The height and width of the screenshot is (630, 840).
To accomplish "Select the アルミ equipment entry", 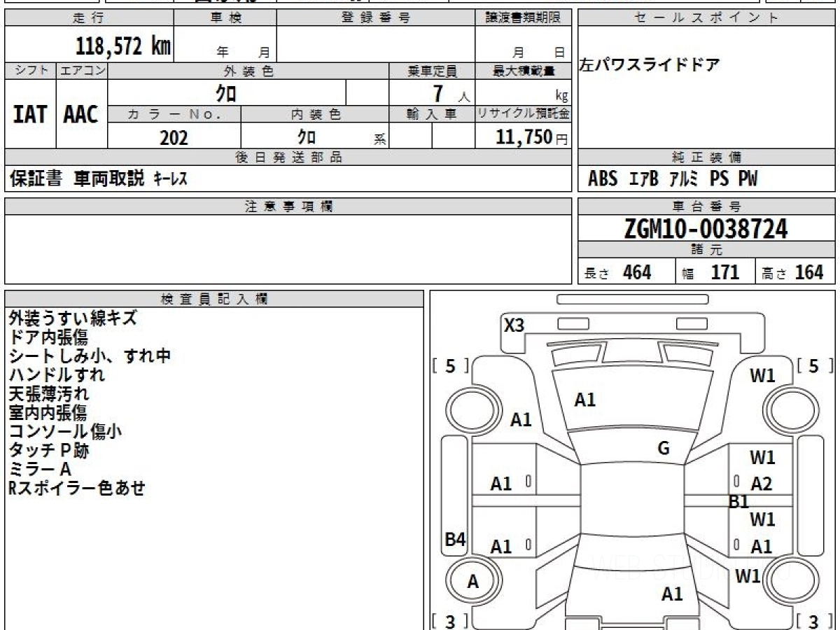I will click(684, 180).
